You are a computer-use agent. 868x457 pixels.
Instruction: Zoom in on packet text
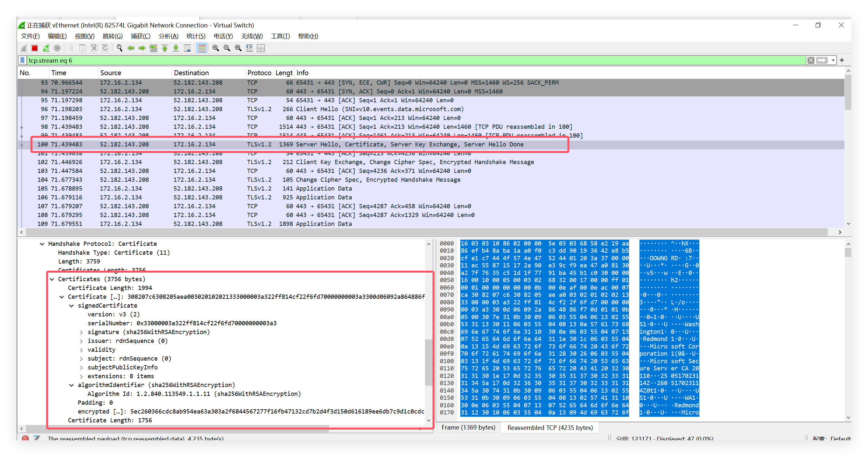[x=216, y=48]
